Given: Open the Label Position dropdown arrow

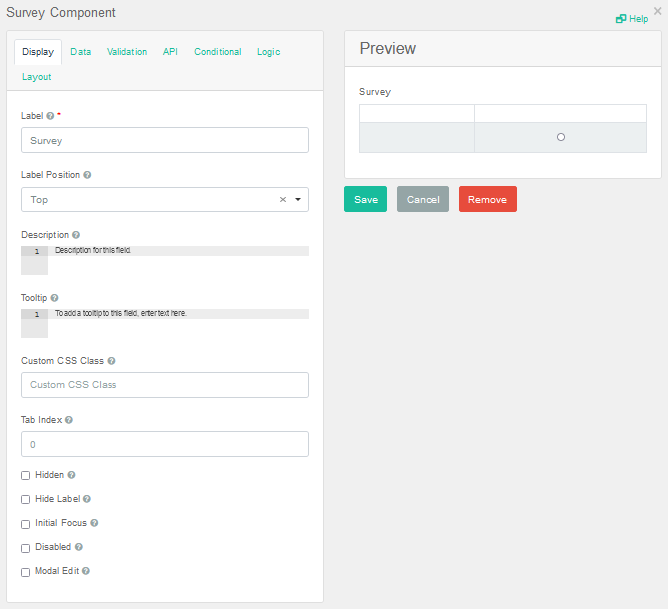Looking at the screenshot, I should pos(297,200).
